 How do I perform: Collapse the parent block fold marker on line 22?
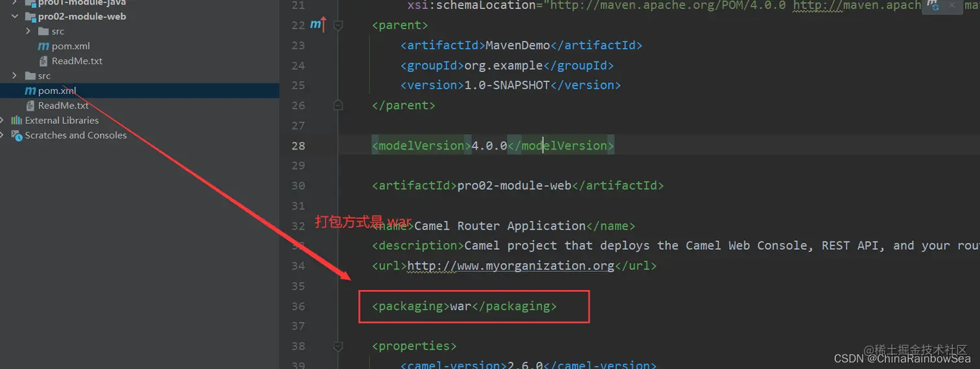(338, 25)
